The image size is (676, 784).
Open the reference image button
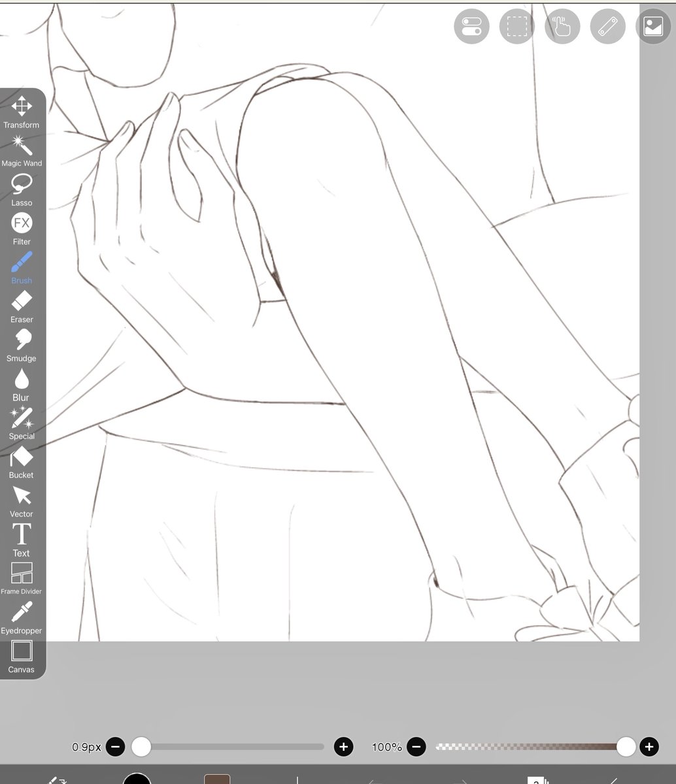point(653,27)
